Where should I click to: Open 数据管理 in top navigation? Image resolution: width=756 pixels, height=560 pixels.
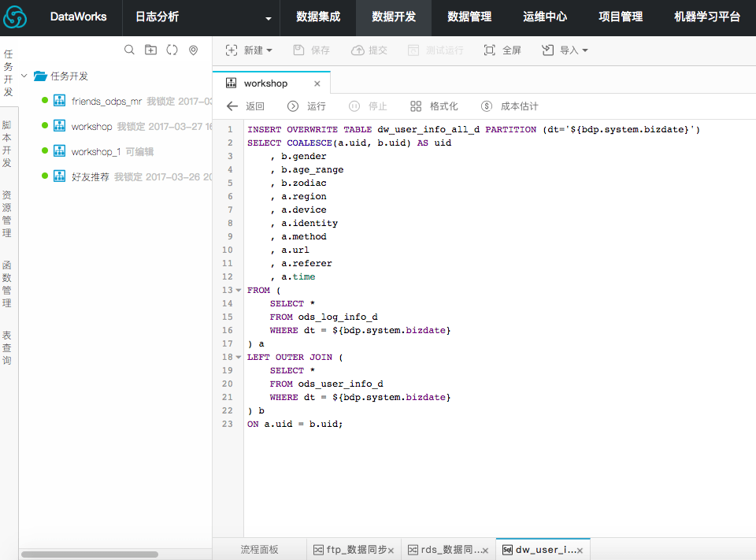[469, 17]
